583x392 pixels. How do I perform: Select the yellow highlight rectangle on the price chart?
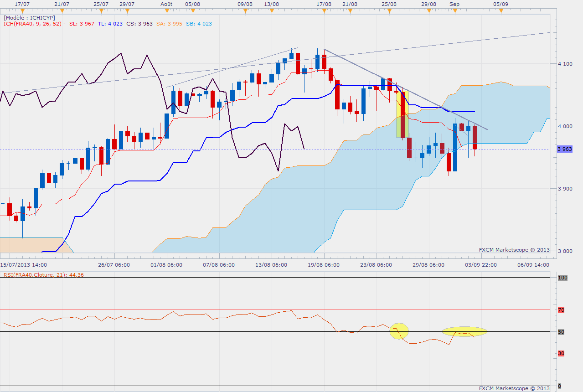tap(402, 114)
